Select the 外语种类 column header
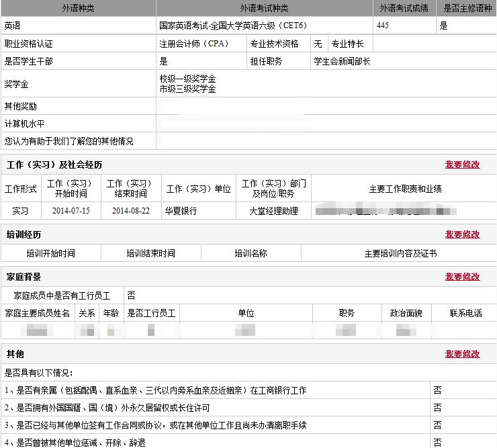 pyautogui.click(x=79, y=8)
